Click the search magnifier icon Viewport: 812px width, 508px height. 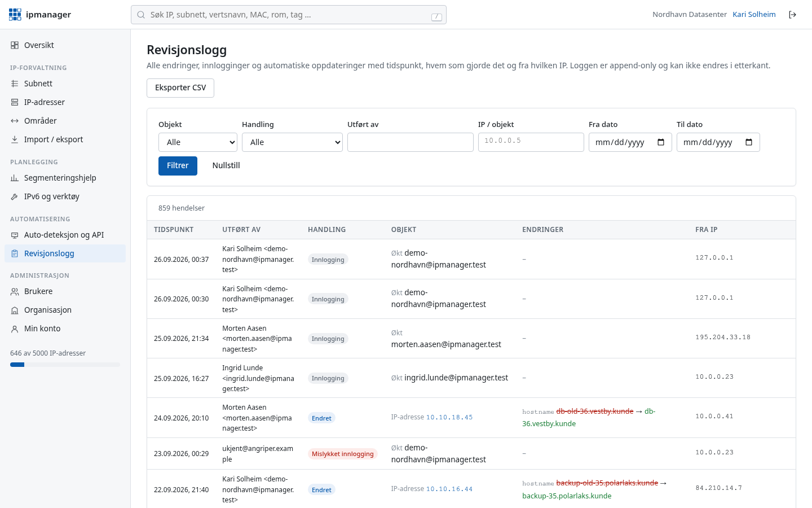pos(141,15)
